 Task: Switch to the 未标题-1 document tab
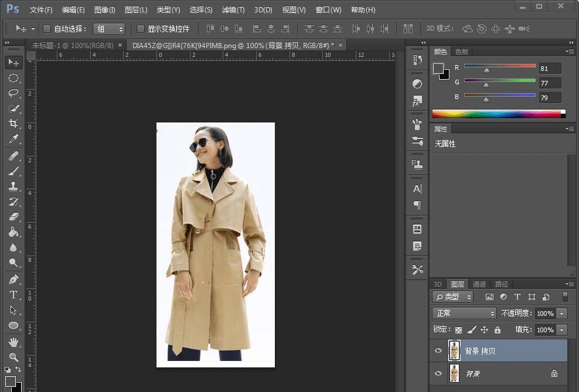pyautogui.click(x=73, y=45)
